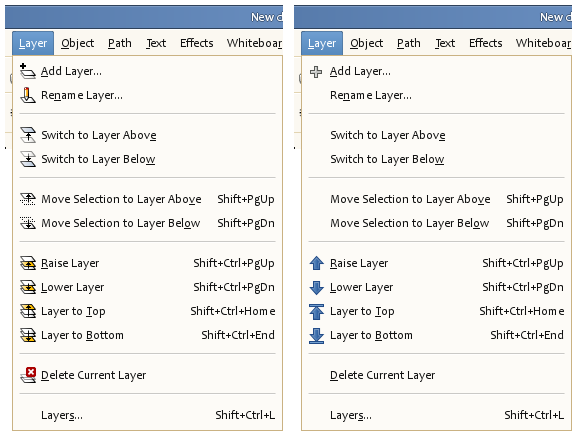This screenshot has width=577, height=436.
Task: Open the Effects menu in the left window
Action: pos(197,43)
